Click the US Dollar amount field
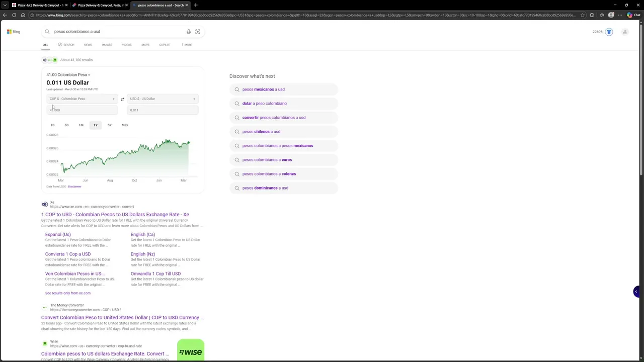 163,110
